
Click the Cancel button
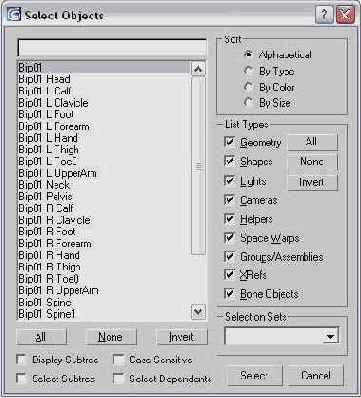[315, 376]
